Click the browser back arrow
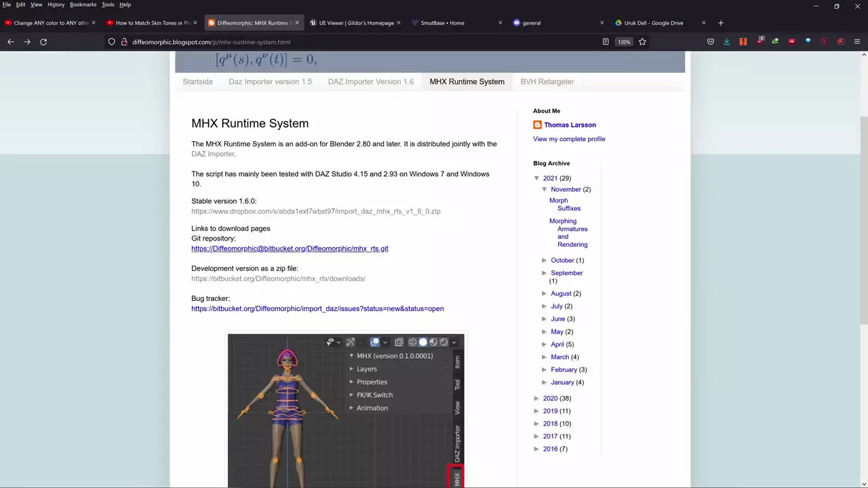The height and width of the screenshot is (488, 868). click(x=11, y=42)
